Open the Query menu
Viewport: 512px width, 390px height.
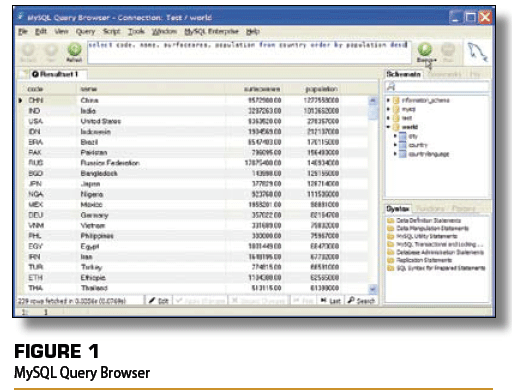[x=85, y=32]
